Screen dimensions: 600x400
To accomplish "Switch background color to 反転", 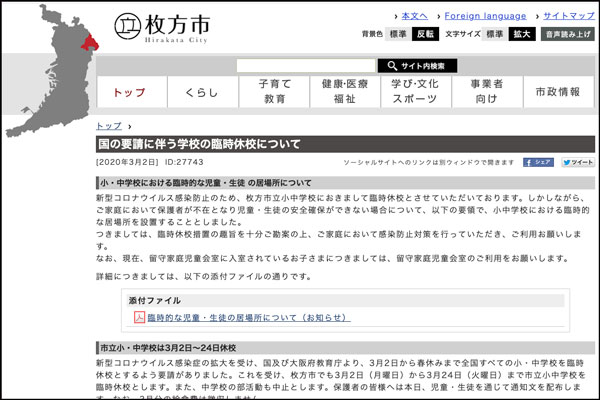I will (x=425, y=34).
